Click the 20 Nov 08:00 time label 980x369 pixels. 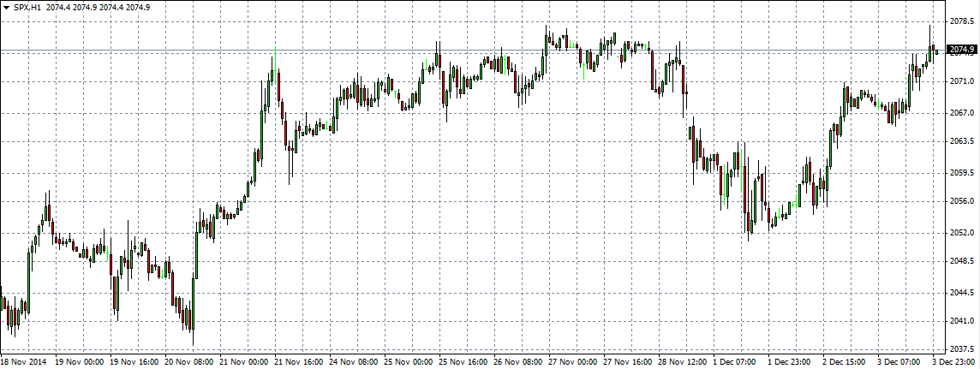coord(190,362)
